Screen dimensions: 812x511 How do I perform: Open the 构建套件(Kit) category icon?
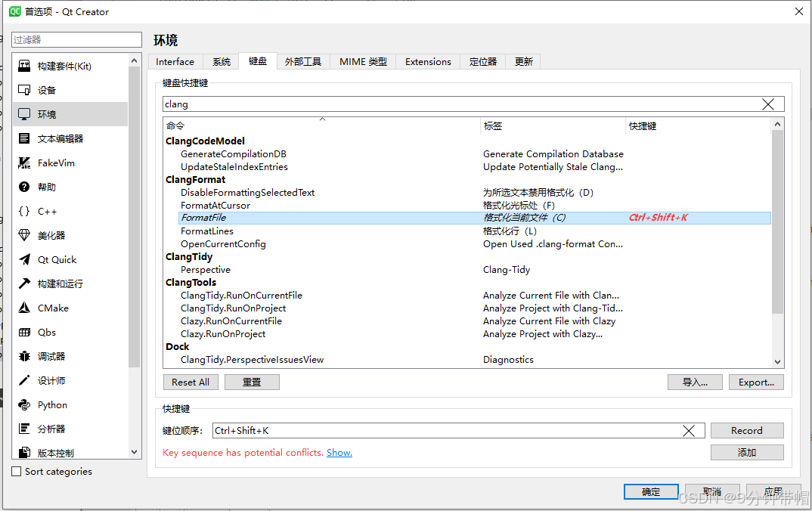click(x=24, y=66)
